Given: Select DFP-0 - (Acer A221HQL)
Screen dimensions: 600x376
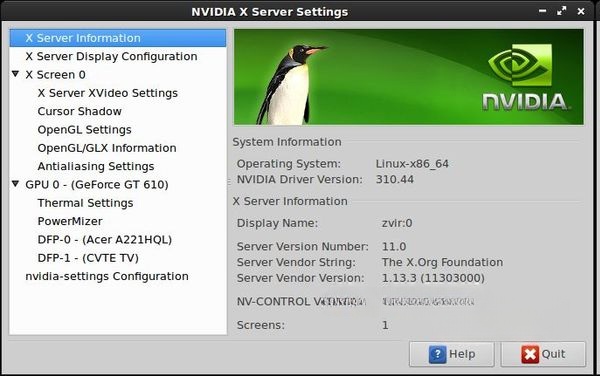Looking at the screenshot, I should 104,240.
